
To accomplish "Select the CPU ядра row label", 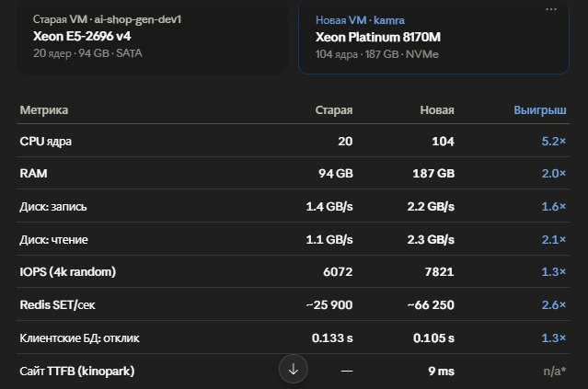I will click(x=45, y=142).
